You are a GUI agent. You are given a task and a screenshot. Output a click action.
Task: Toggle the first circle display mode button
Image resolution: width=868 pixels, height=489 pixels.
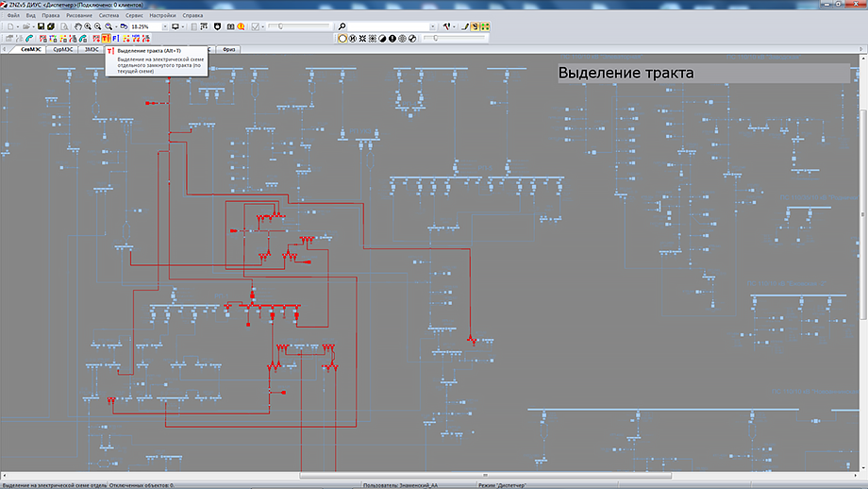pyautogui.click(x=342, y=38)
